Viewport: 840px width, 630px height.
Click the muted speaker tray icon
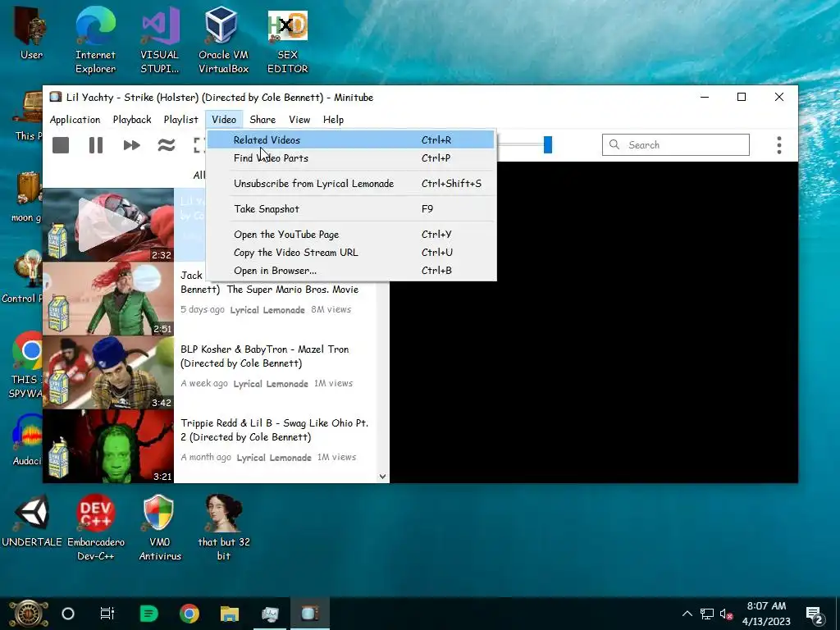(727, 614)
